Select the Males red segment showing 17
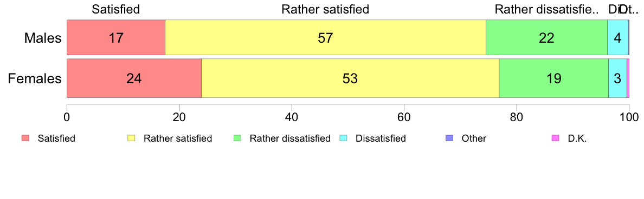This screenshot has width=644, height=199. coord(116,37)
